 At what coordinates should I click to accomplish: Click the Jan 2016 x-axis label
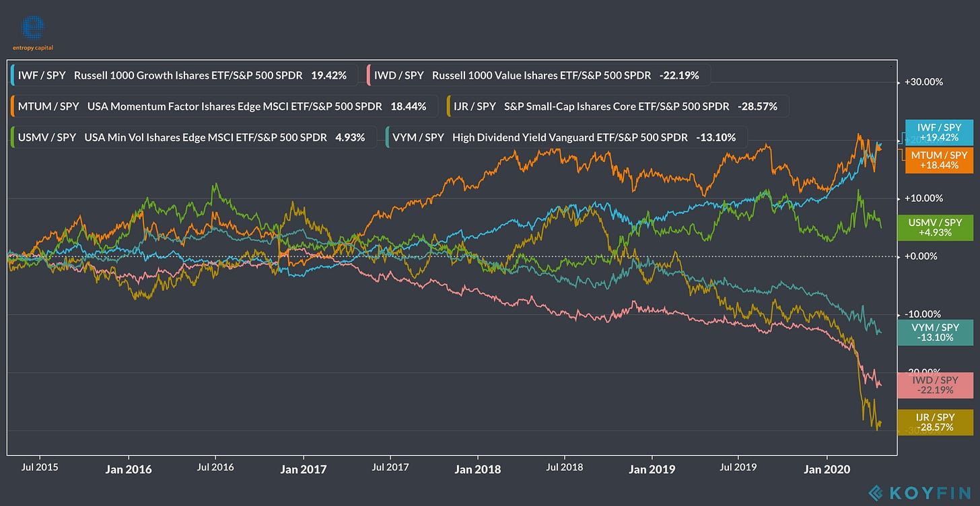(129, 469)
